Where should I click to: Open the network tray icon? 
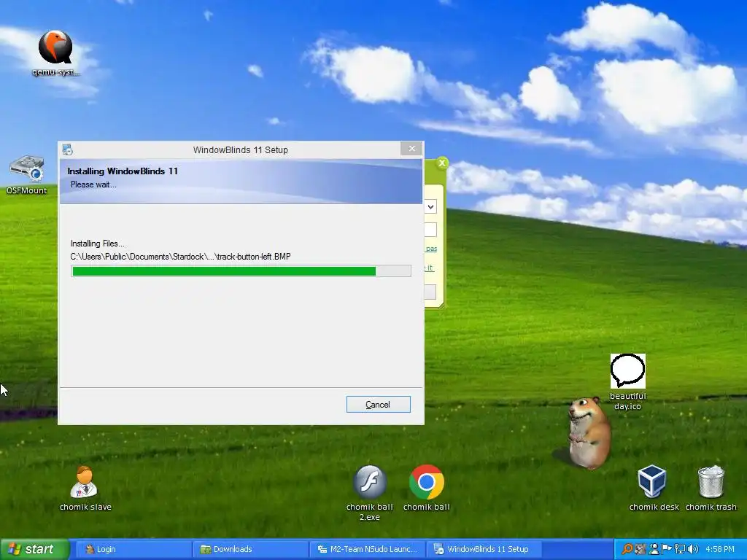pos(680,549)
